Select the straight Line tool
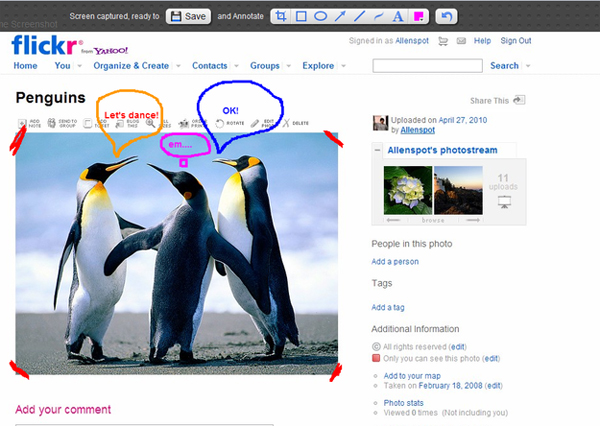 [x=359, y=16]
